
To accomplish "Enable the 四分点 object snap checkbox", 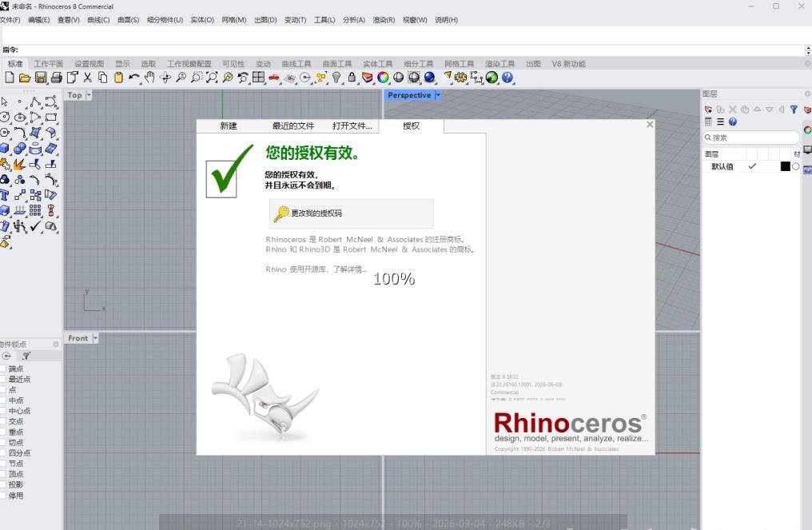I will coord(2,452).
